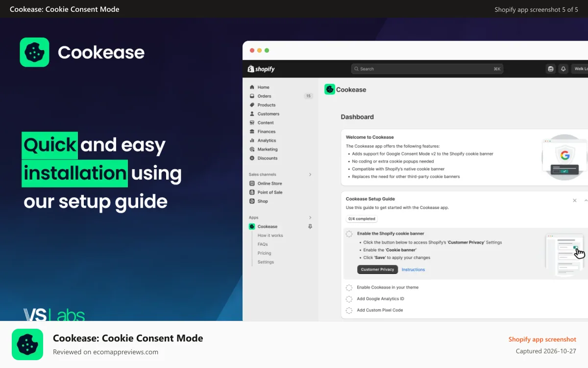Image resolution: width=588 pixels, height=368 pixels.
Task: Click the magnifier icon in search bar
Action: [x=356, y=69]
